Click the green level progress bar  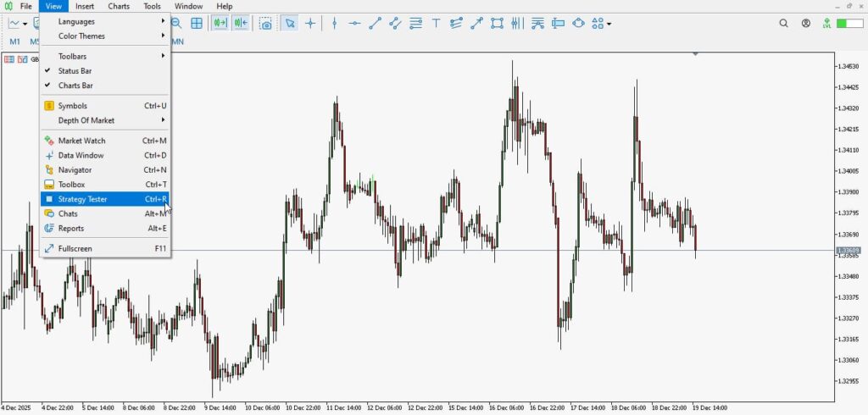coord(849,24)
